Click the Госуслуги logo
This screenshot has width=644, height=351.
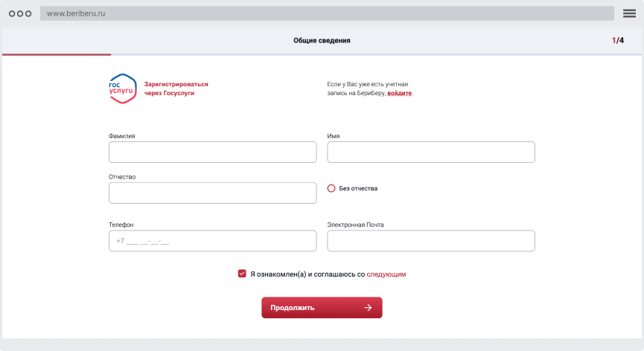click(x=122, y=89)
